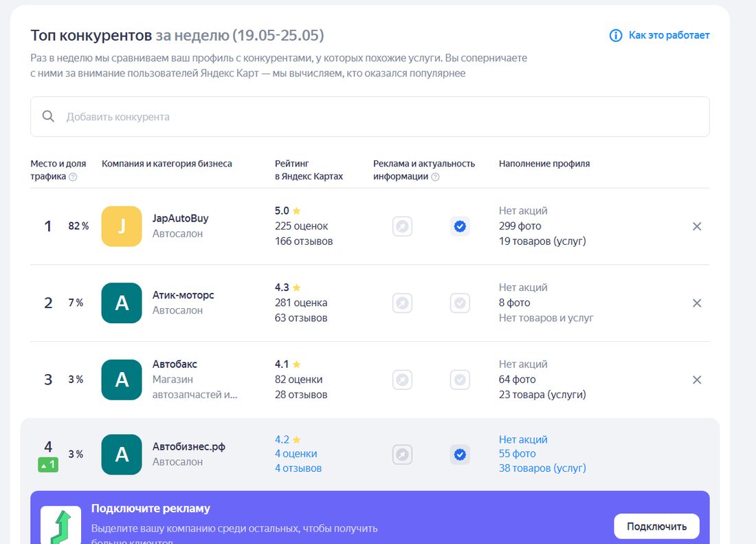Click the advertising icon in Автобизнес.рф row

coord(402,455)
